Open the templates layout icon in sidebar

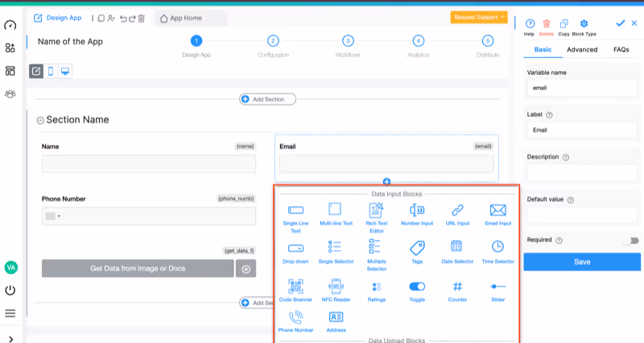[10, 71]
